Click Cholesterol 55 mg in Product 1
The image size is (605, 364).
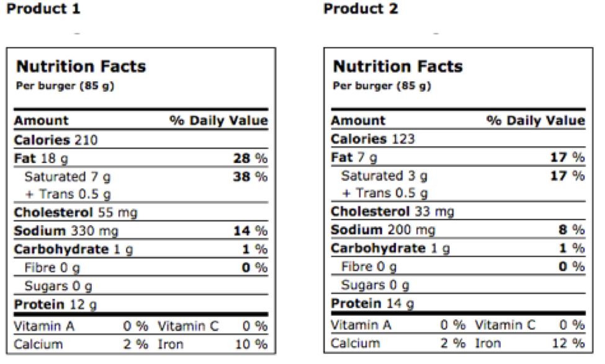click(76, 213)
